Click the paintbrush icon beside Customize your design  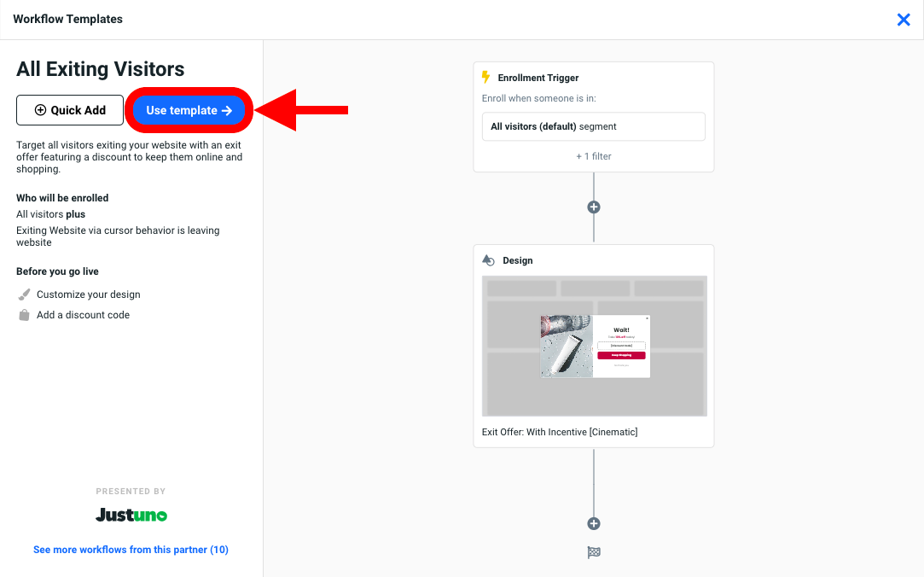[24, 294]
